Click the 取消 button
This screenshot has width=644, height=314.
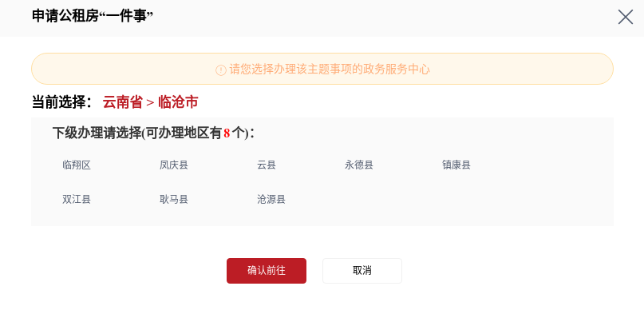pyautogui.click(x=362, y=271)
